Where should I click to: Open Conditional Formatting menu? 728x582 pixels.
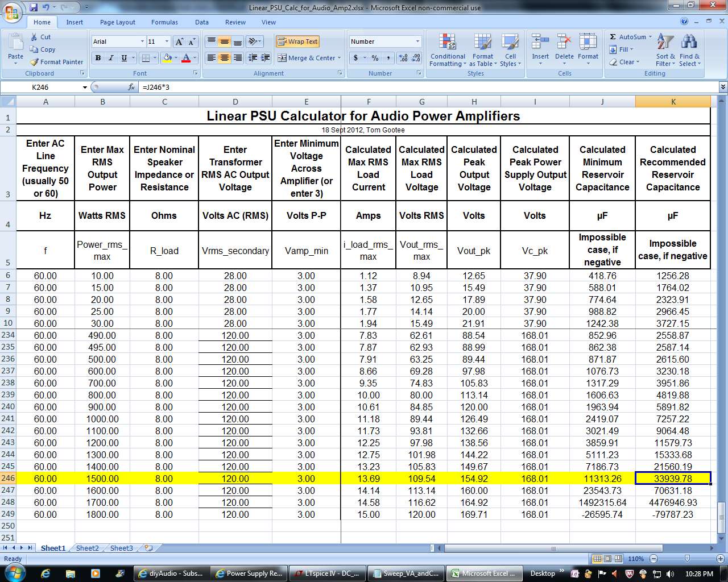(x=448, y=50)
